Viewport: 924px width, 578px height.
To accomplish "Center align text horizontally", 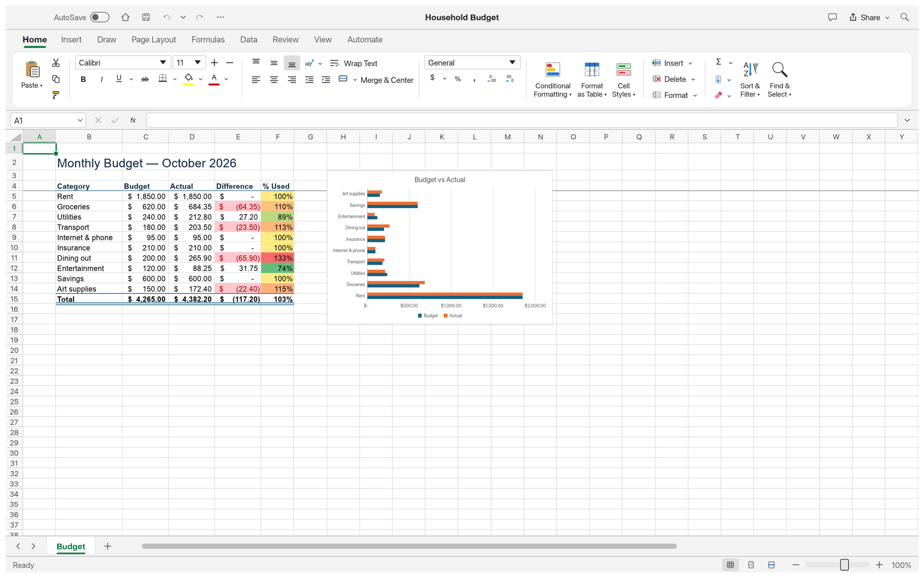I will (x=274, y=80).
